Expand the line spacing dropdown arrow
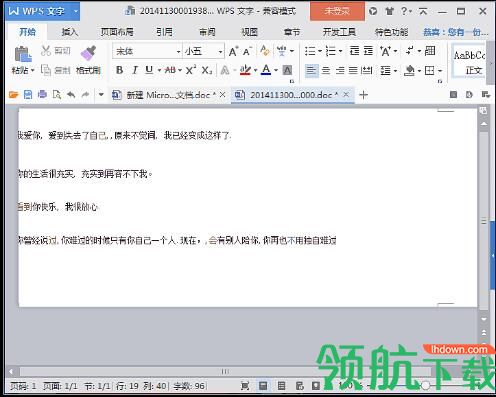This screenshot has height=397, width=496. click(395, 71)
